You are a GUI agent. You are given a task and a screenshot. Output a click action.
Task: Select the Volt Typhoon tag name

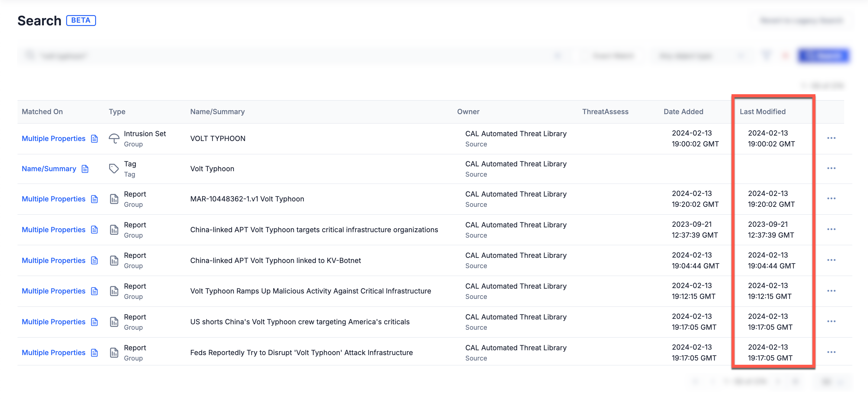(x=212, y=169)
